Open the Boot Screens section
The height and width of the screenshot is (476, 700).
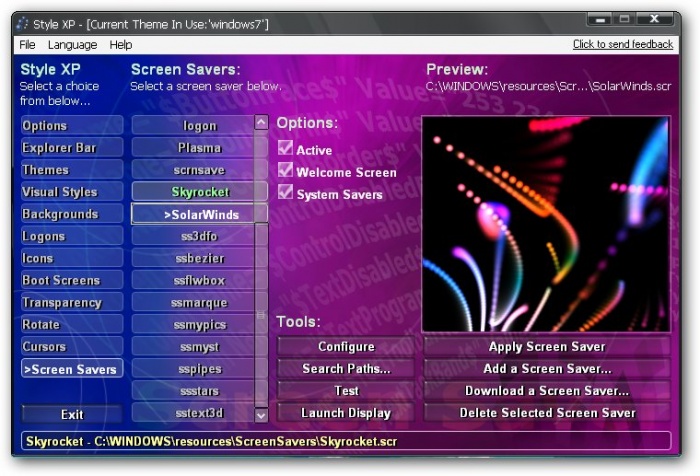72,280
